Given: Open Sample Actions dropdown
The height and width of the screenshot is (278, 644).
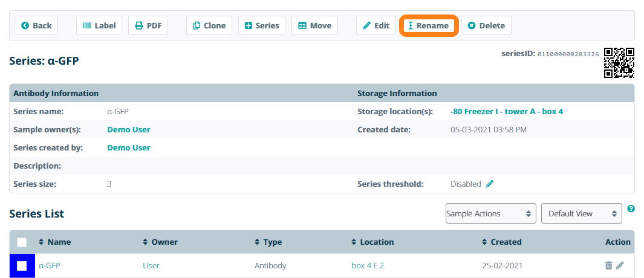Looking at the screenshot, I should click(x=490, y=213).
